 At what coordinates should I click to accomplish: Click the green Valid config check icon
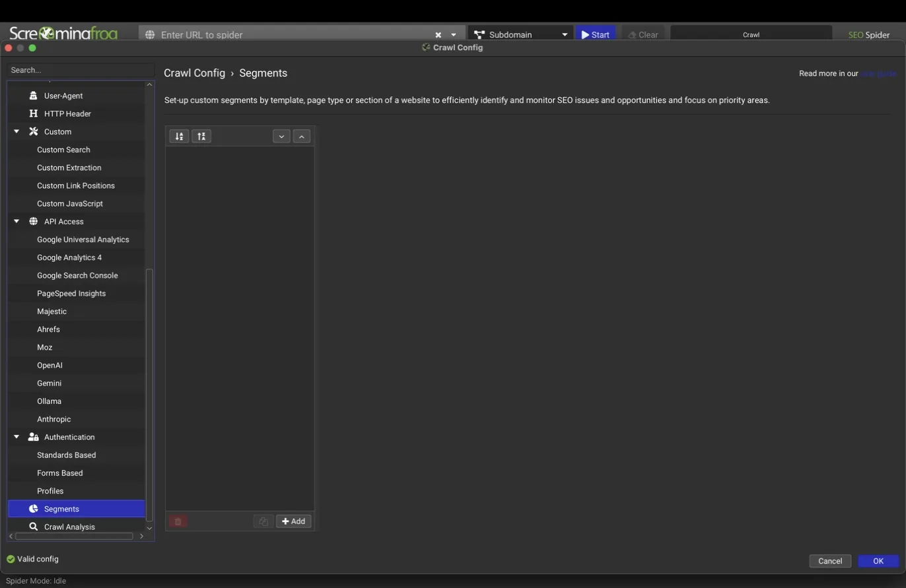(x=11, y=559)
